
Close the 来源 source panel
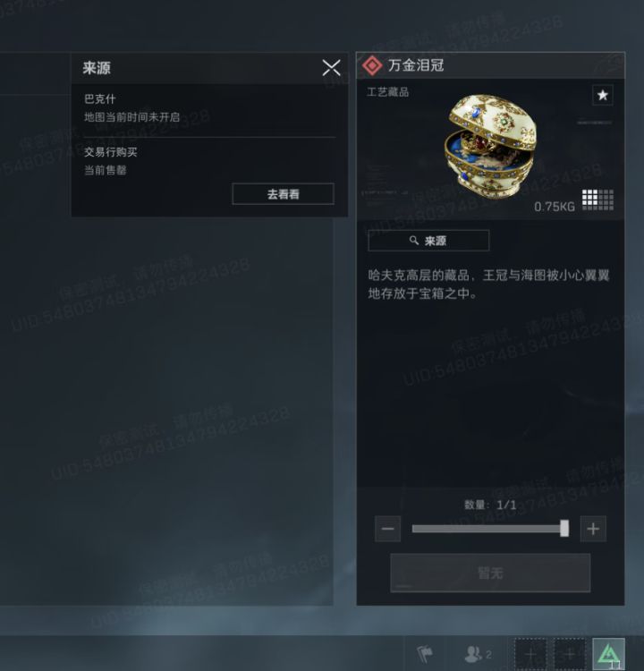tap(331, 68)
